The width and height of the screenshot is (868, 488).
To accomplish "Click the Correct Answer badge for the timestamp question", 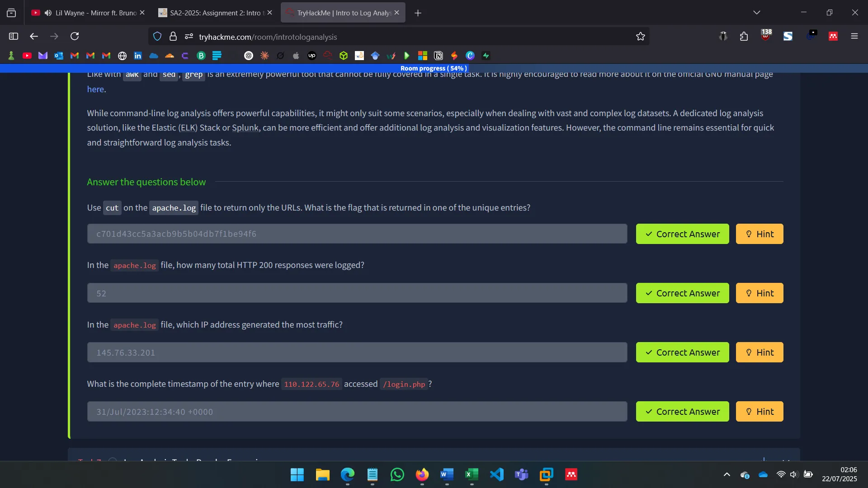I will (682, 411).
